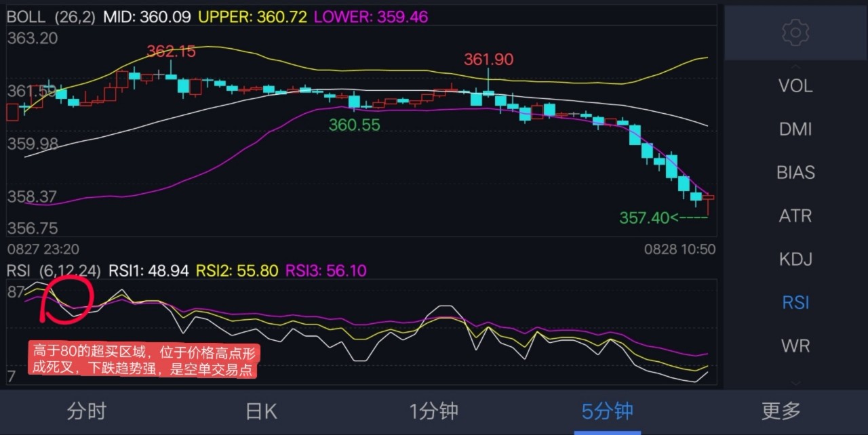Viewport: 868px width, 435px height.
Task: Switch to the WR indicator
Action: 795,346
